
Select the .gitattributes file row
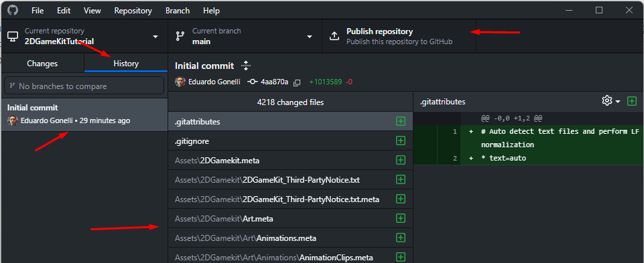click(290, 121)
